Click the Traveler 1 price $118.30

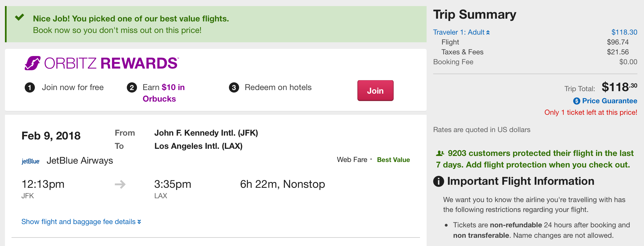[x=624, y=32]
